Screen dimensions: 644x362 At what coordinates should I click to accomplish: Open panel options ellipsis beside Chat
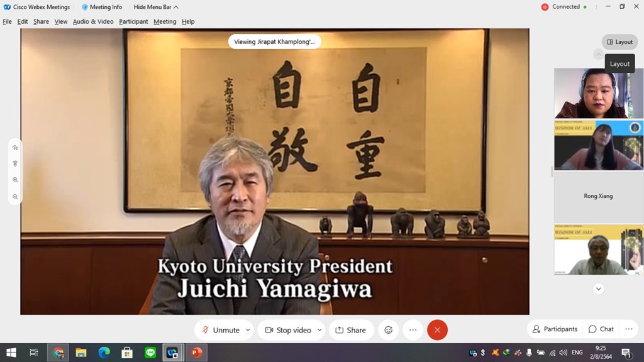(x=629, y=329)
